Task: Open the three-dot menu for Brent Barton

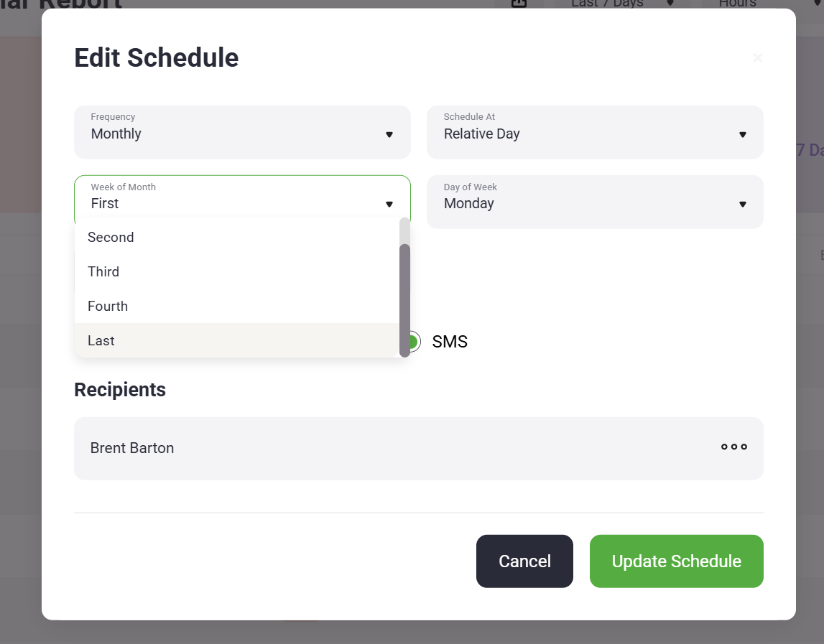Action: pyautogui.click(x=733, y=447)
